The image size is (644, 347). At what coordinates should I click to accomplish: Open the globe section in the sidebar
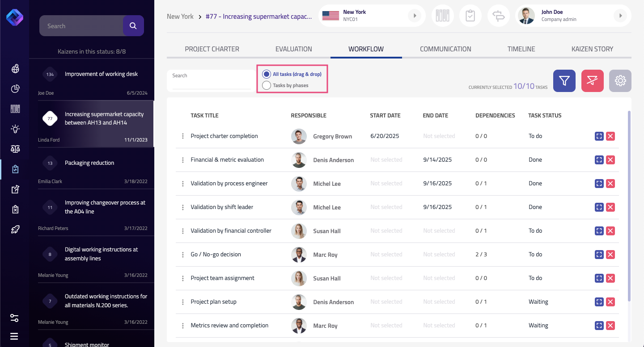(15, 69)
